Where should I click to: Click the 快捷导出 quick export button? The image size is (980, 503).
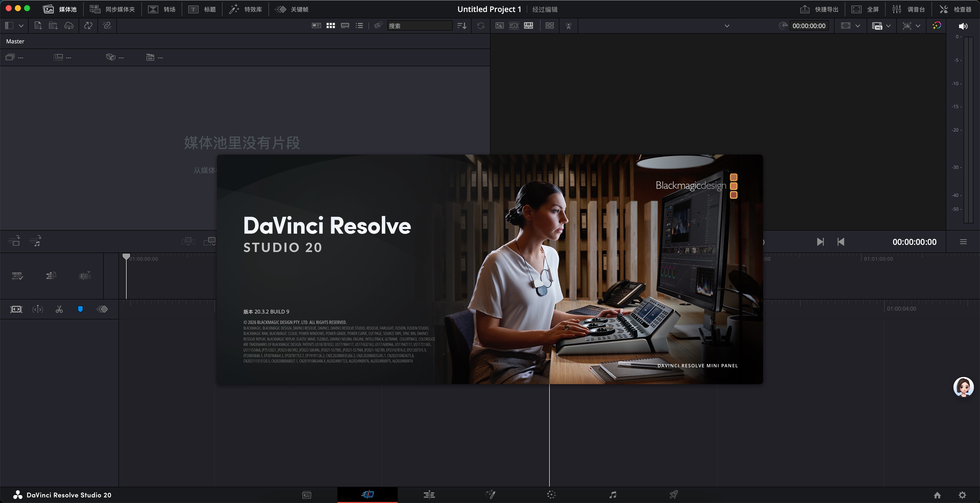tap(819, 9)
